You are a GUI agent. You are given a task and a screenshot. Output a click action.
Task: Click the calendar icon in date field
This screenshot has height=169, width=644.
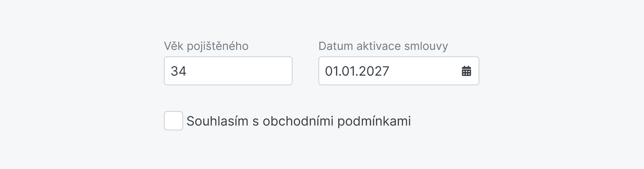coord(466,71)
